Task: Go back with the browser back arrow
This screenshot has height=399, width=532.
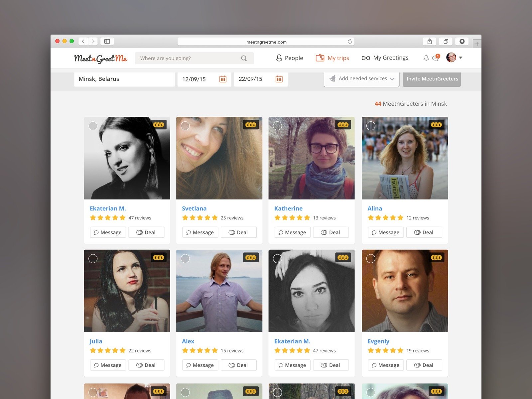Action: [83, 41]
